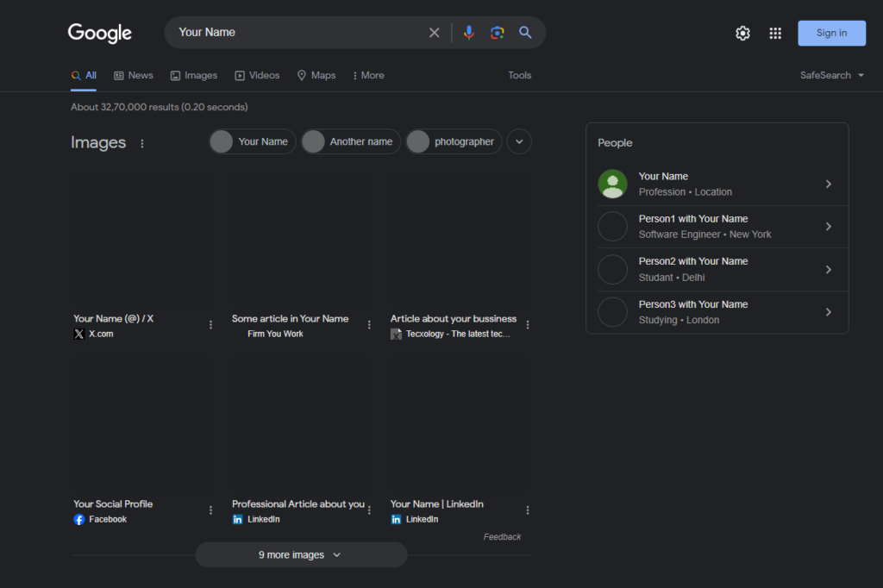Open options for 'Some article in Your Name'
This screenshot has height=588, width=883.
pos(369,325)
